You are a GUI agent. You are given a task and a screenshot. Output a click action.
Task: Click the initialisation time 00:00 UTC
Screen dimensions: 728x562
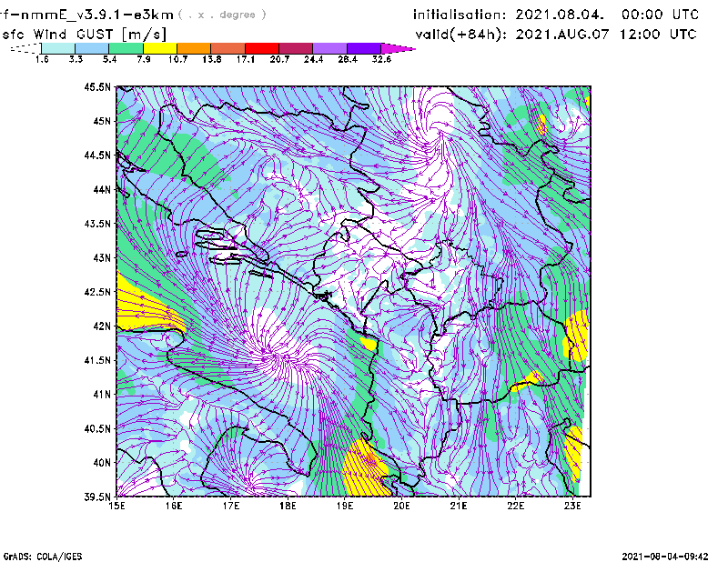click(x=661, y=15)
